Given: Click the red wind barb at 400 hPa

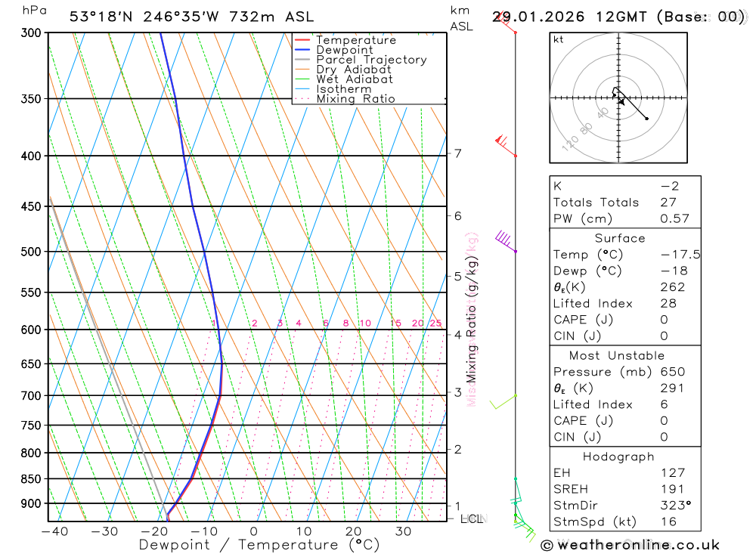Looking at the screenshot, I should (x=507, y=146).
